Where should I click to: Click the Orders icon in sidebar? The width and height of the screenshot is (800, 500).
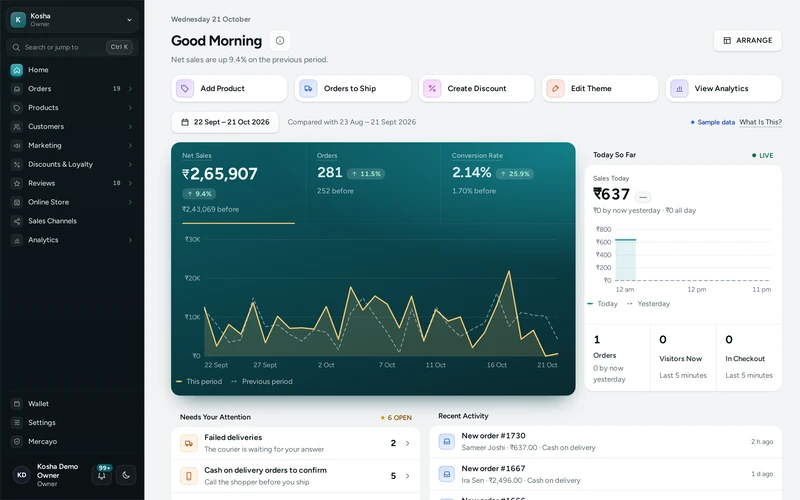click(17, 89)
